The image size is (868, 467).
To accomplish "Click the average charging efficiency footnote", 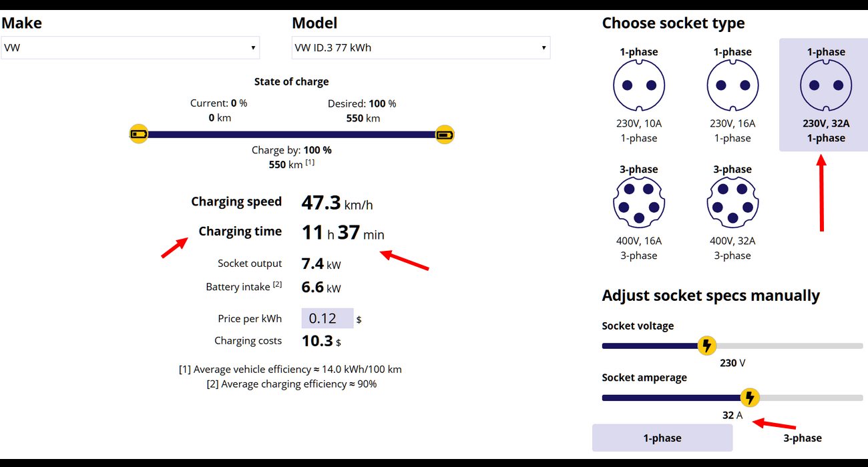I will 292,384.
